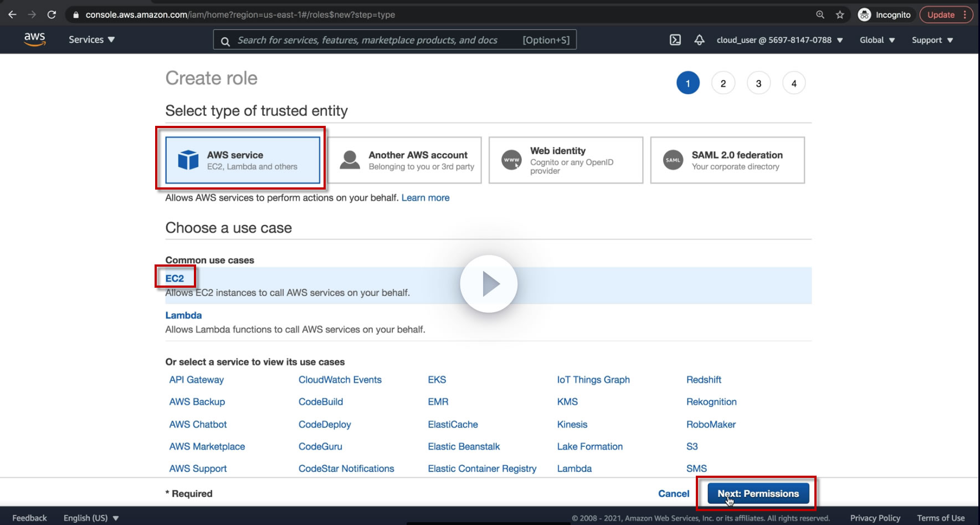Select Redshift service
Image resolution: width=980 pixels, height=525 pixels.
point(704,380)
